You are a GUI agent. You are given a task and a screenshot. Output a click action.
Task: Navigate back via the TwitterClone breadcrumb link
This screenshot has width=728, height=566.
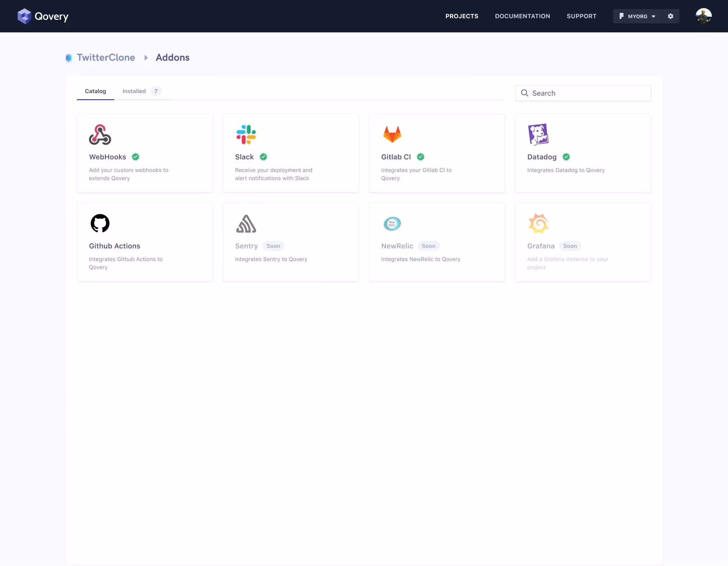105,57
